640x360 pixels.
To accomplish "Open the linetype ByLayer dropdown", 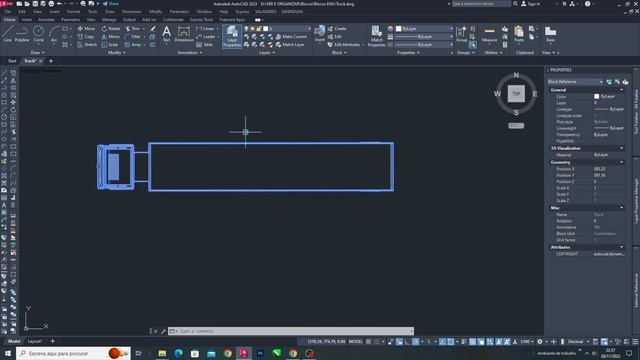I will [424, 44].
